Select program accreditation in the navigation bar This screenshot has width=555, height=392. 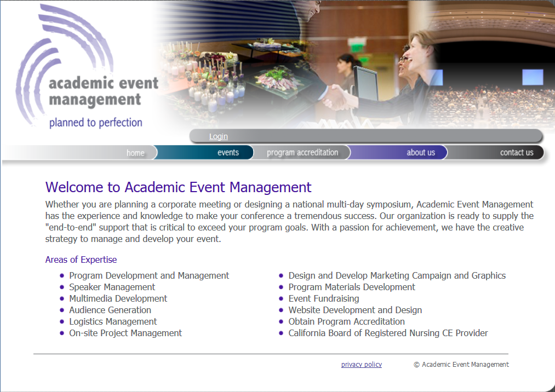click(302, 153)
